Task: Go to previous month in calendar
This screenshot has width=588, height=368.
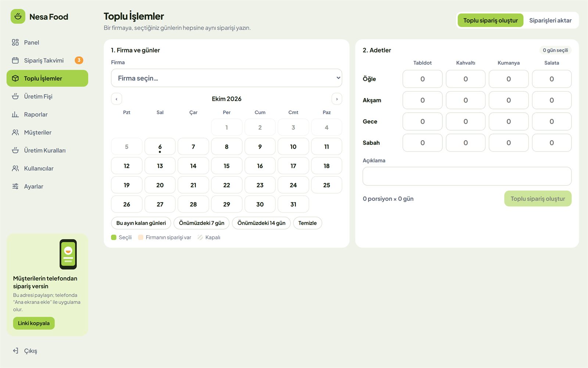Action: pyautogui.click(x=116, y=99)
